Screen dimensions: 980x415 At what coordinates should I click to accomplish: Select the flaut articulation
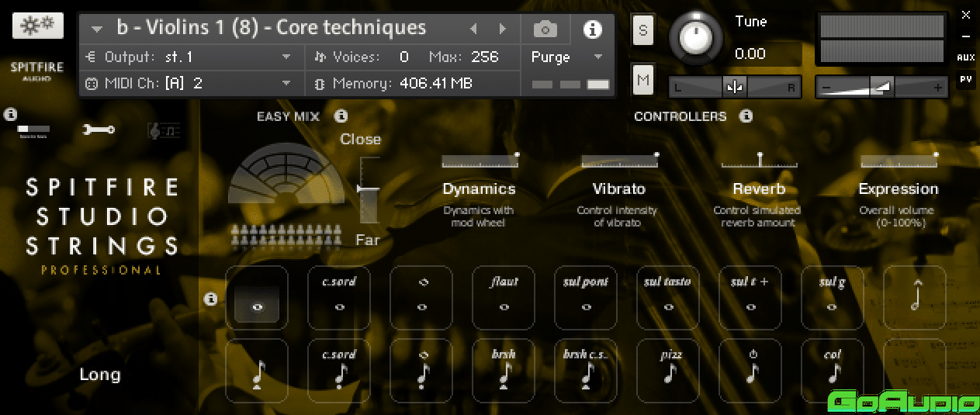tap(504, 298)
